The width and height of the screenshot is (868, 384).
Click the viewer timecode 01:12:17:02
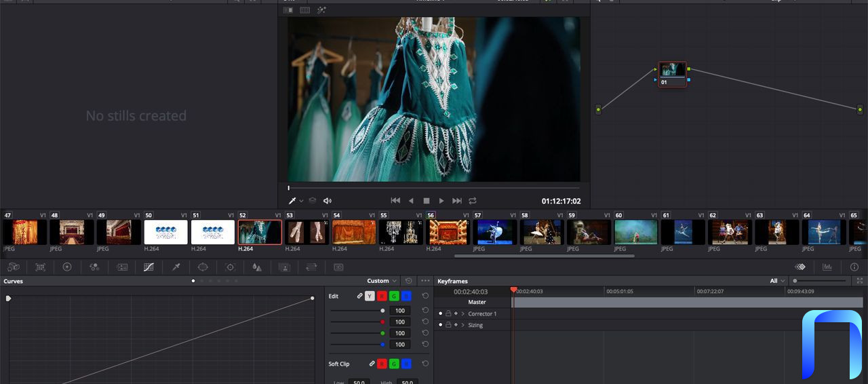(561, 201)
